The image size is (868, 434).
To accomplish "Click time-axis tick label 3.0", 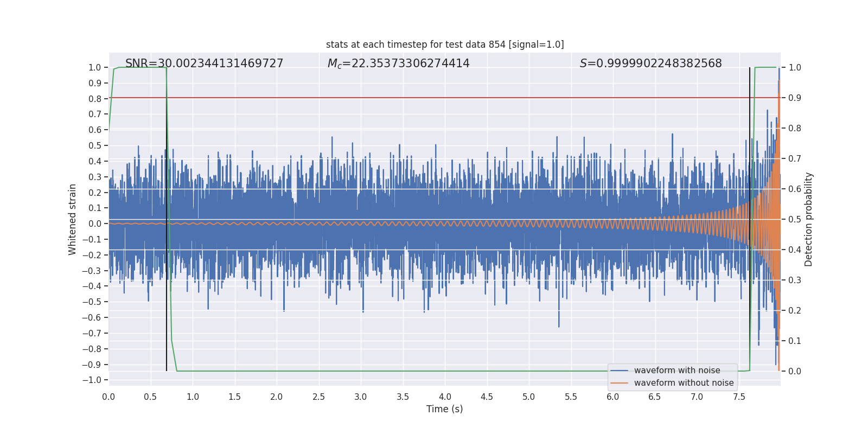I will point(361,397).
